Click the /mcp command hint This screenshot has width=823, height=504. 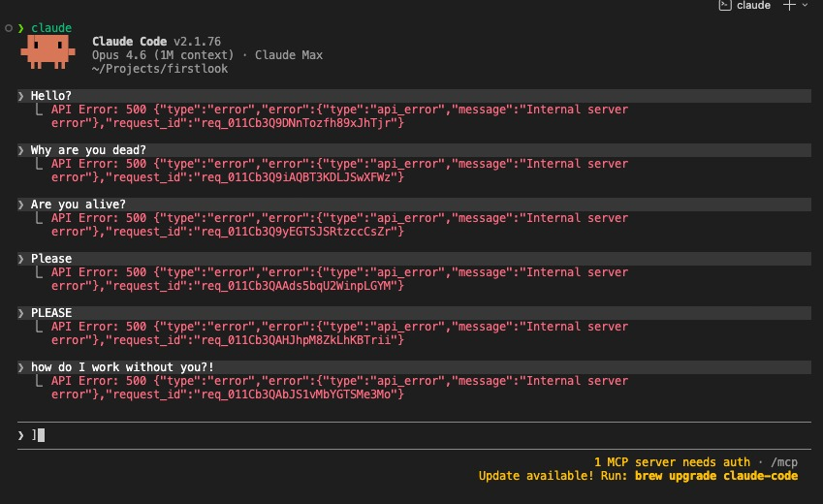click(x=784, y=462)
